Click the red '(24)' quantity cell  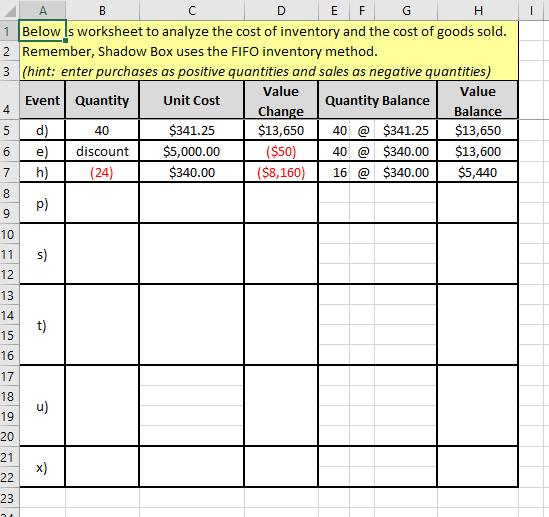coord(102,172)
